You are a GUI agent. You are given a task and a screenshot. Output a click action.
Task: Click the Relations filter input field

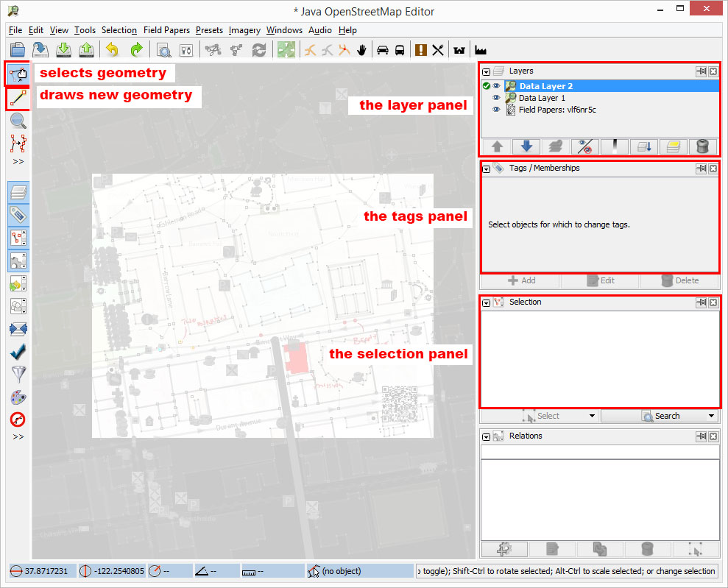[x=600, y=452]
